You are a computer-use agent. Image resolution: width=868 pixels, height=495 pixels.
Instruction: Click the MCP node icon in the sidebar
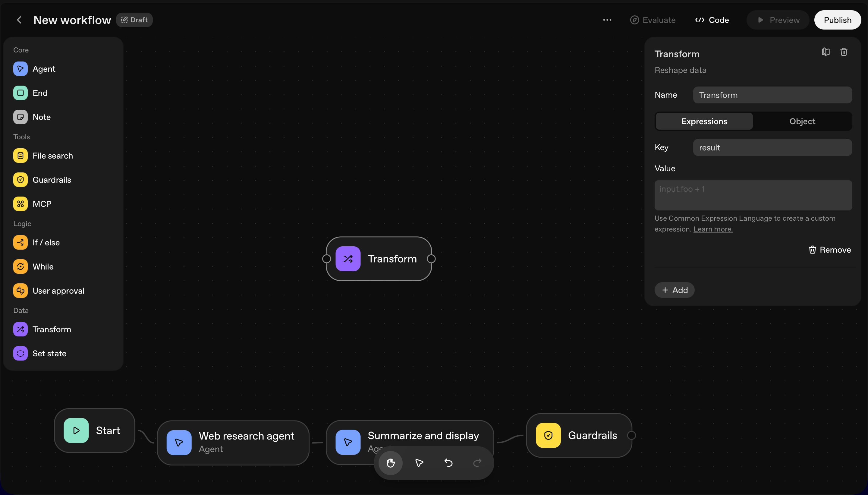20,204
